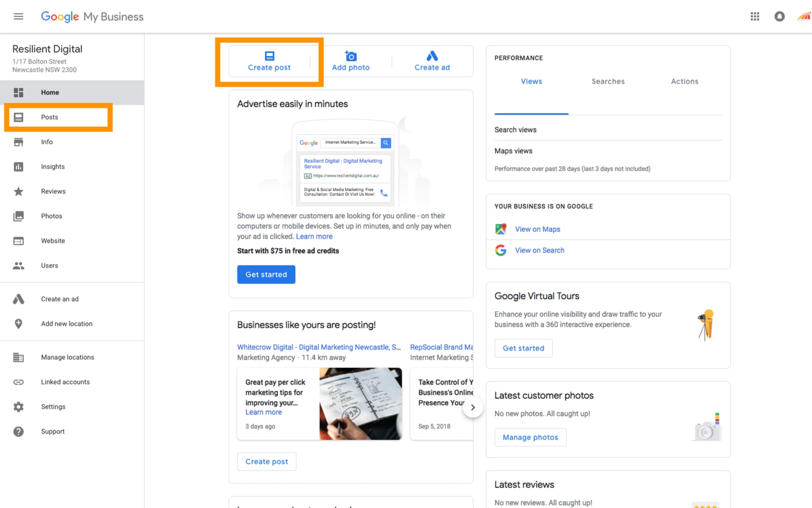Click the Maps views row
This screenshot has width=812, height=508.
click(608, 151)
